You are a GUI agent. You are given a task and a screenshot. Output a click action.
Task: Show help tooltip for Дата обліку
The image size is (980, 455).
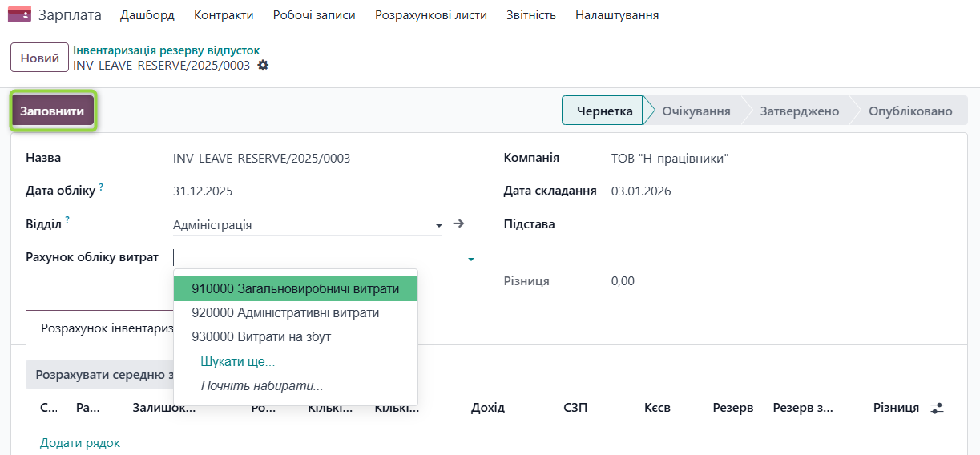pos(101,187)
